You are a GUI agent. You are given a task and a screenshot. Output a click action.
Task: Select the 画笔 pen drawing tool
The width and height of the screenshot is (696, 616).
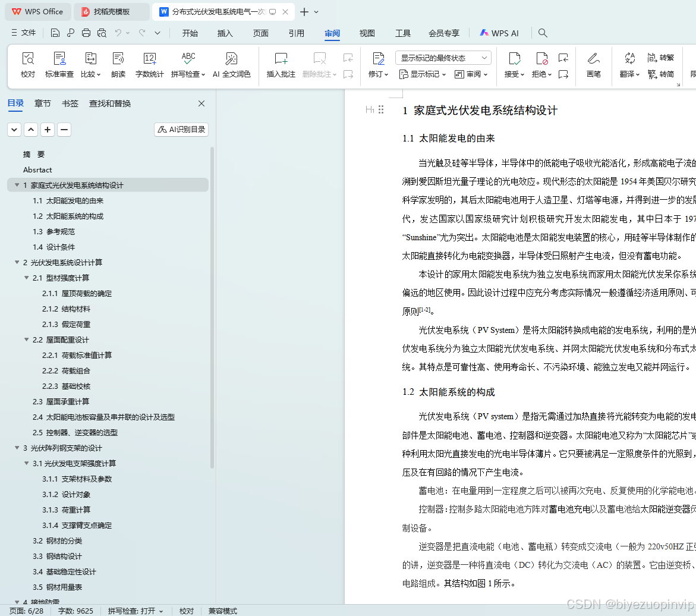coord(593,64)
